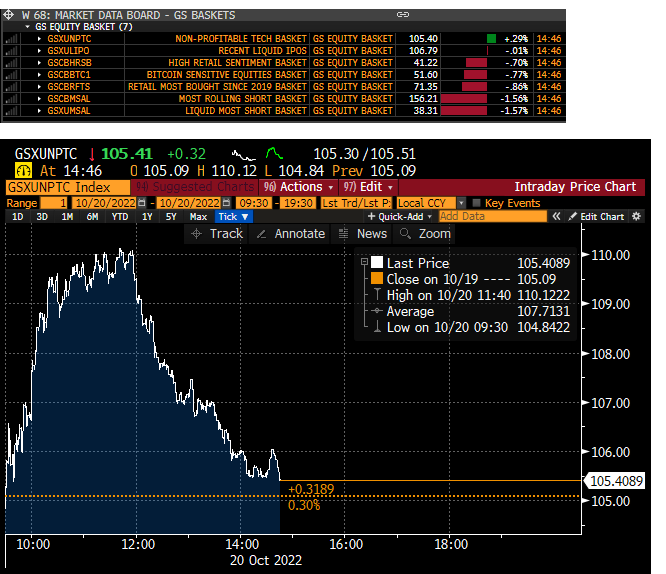This screenshot has height=574, width=666.
Task: Click the yellow delayed-clock icon next to At 14:46
Action: point(23,171)
